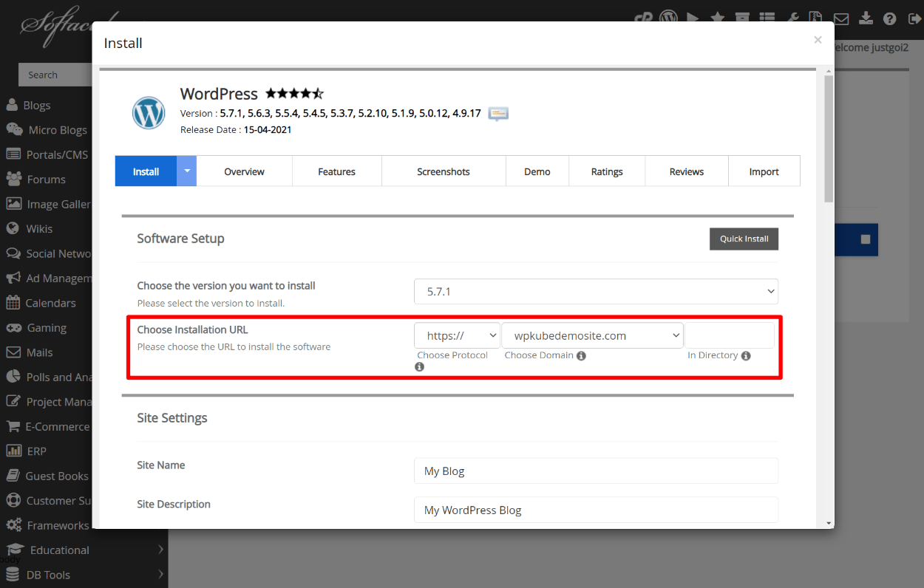The image size is (924, 588).
Task: Click the Forums people icon
Action: pyautogui.click(x=14, y=179)
